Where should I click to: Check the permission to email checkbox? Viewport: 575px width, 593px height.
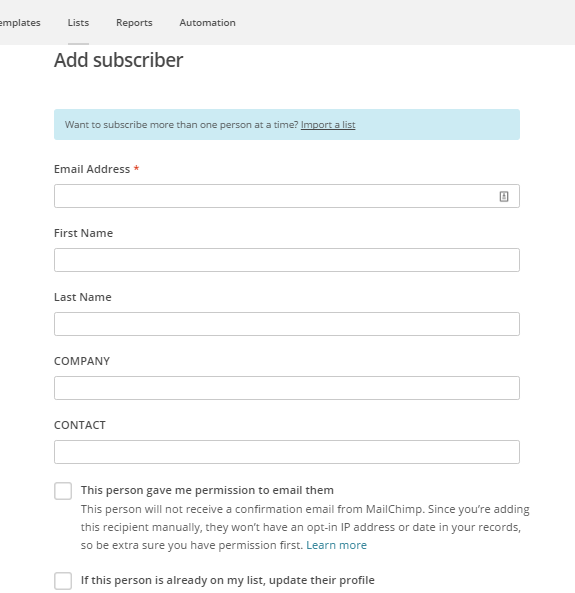63,491
